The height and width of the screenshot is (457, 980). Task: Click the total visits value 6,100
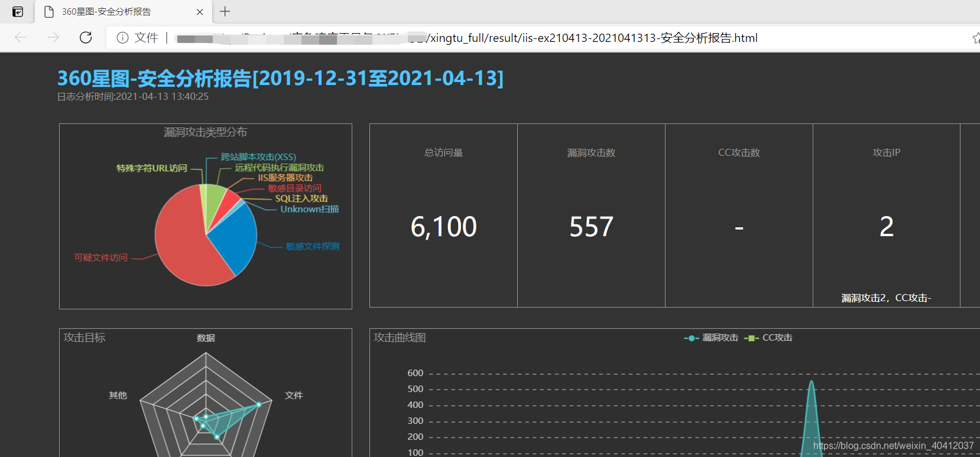(443, 227)
